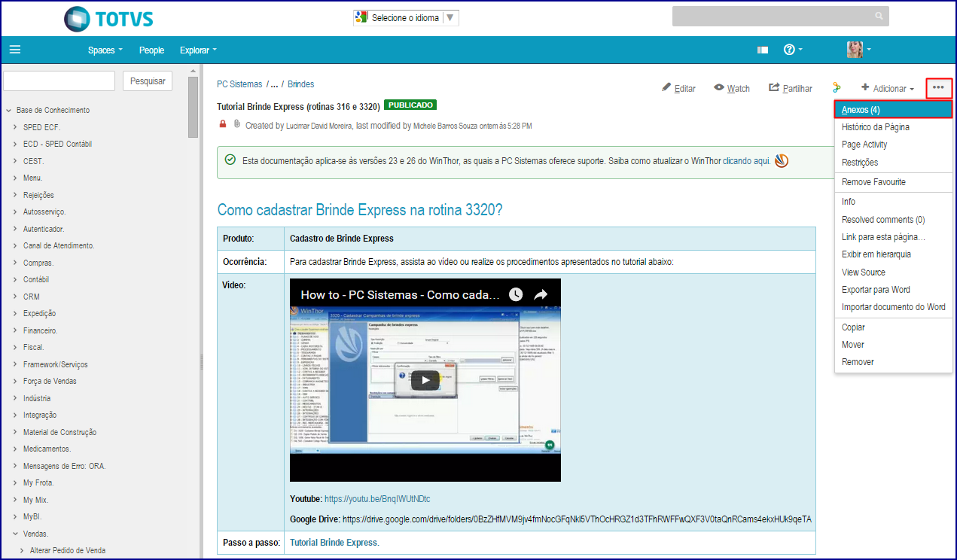Viewport: 957px width, 560px height.
Task: Play the YouTube video
Action: tap(425, 380)
